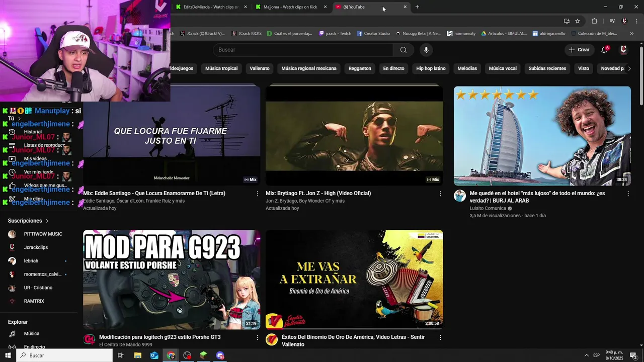Filter by the Visto chip
The width and height of the screenshot is (644, 362).
(x=584, y=68)
